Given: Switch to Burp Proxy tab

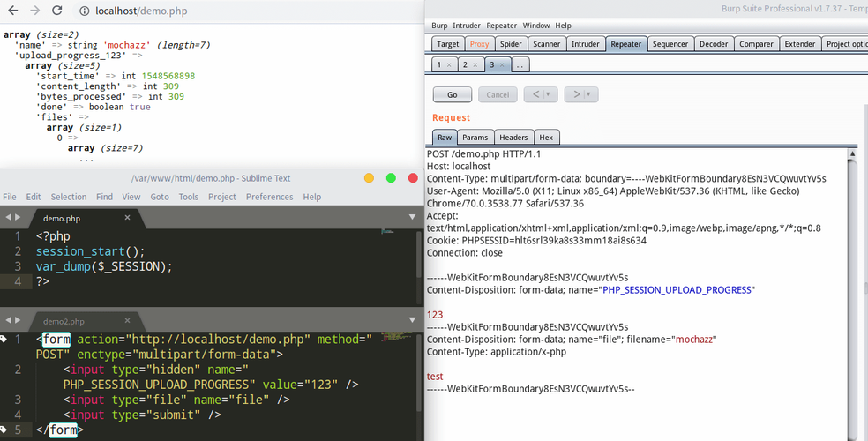Looking at the screenshot, I should tap(479, 44).
